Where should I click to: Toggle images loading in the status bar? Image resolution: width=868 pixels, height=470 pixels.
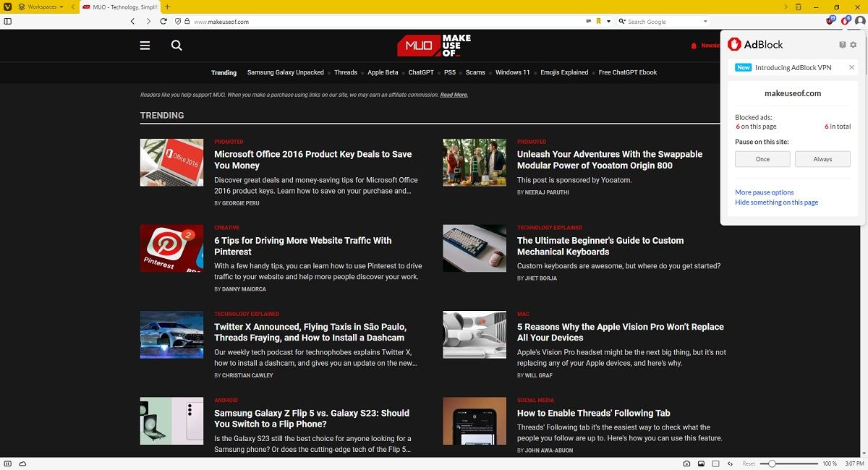[701, 463]
